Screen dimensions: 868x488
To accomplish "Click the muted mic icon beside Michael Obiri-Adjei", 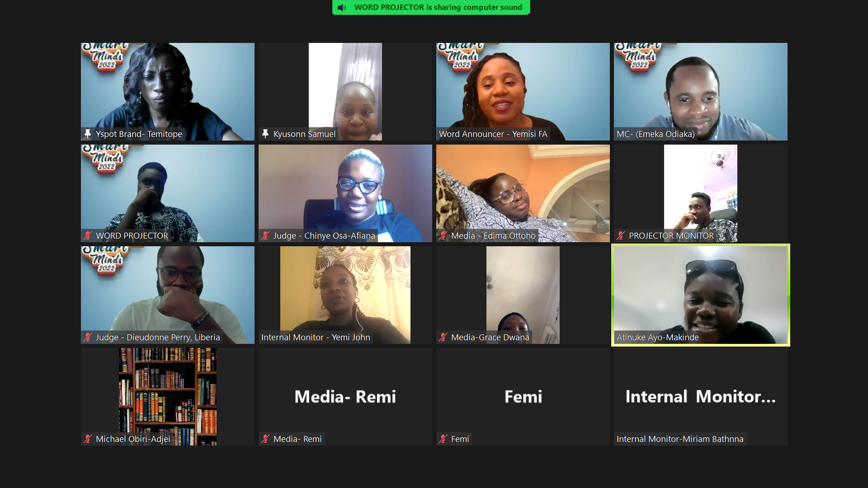I will (88, 439).
